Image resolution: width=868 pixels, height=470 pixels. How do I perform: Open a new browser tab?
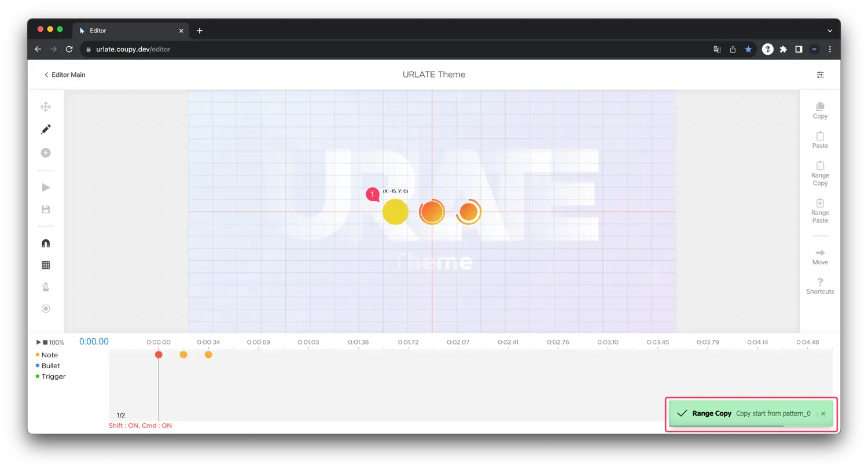point(200,31)
